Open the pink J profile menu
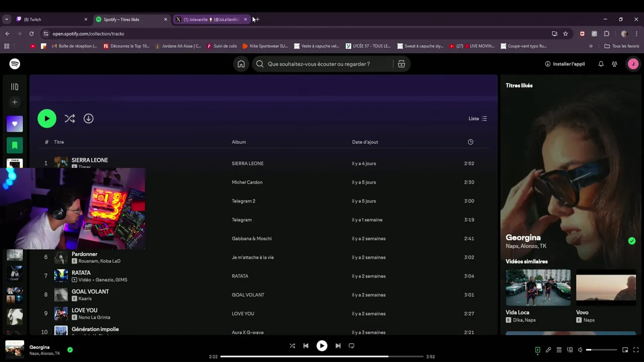The width and height of the screenshot is (644, 362). point(633,64)
